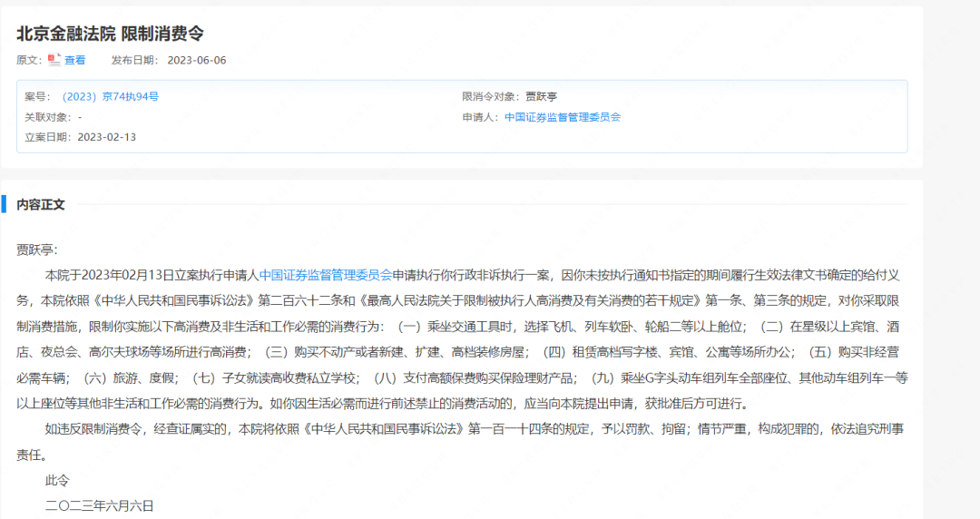Click 中国证券监督管理委员会 link in the body text

pyautogui.click(x=325, y=274)
